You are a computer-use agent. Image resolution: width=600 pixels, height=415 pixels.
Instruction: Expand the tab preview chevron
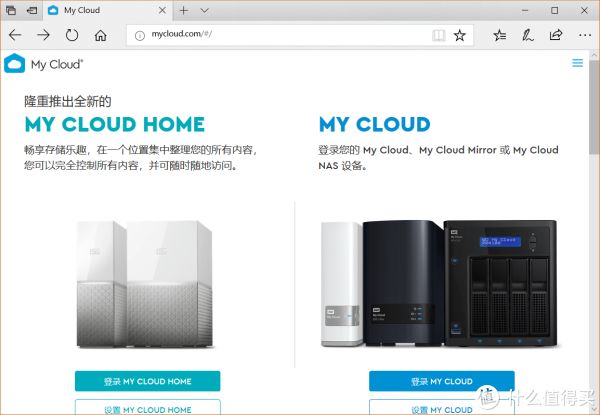click(x=205, y=10)
